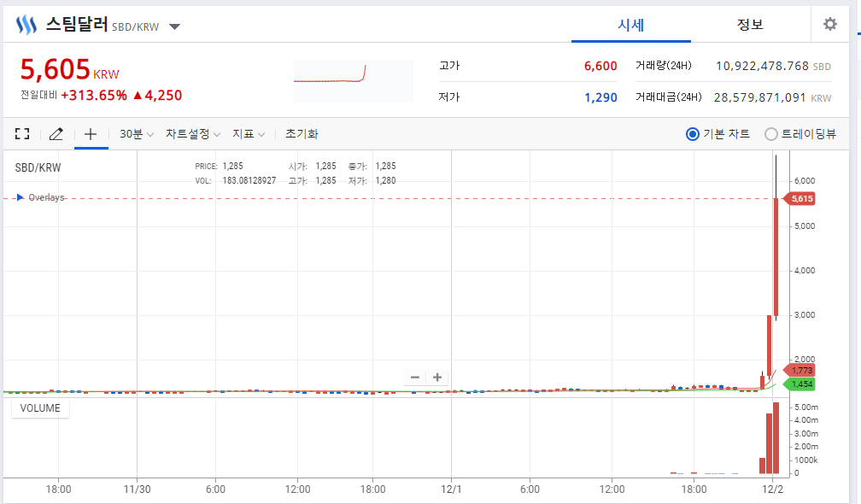This screenshot has width=861, height=504.
Task: Select the 트레이딩뷰 radio button
Action: 771,134
